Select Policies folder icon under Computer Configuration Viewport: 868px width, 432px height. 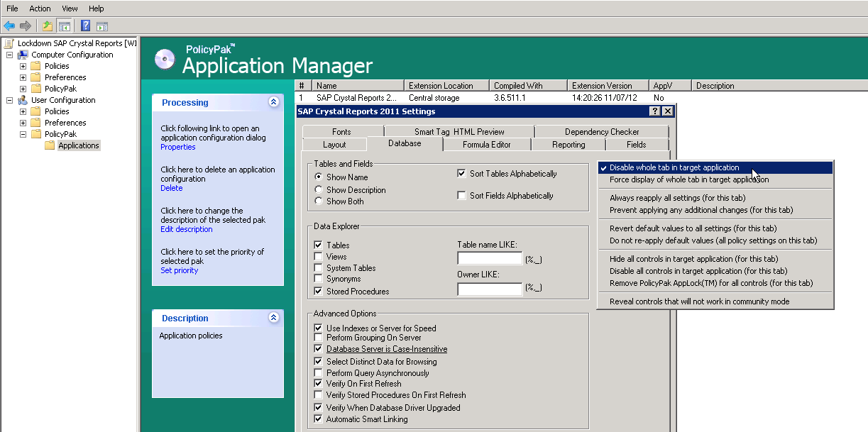[x=35, y=66]
